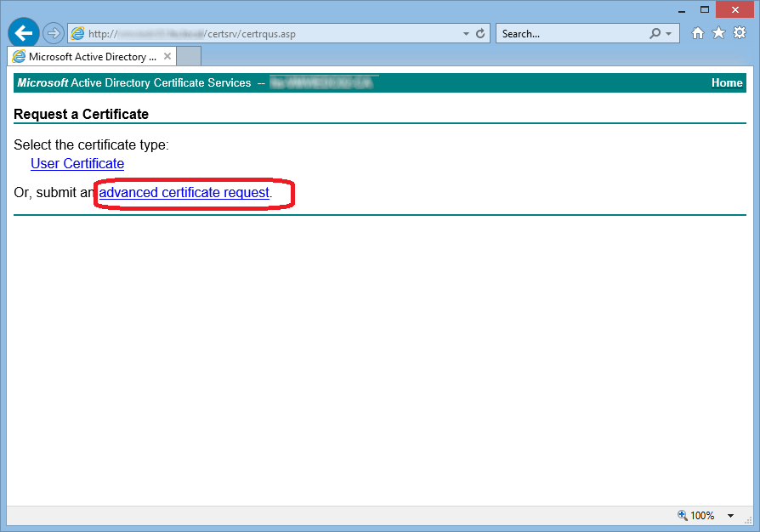Click the advanced certificate request link
This screenshot has height=532, width=760.
point(184,193)
